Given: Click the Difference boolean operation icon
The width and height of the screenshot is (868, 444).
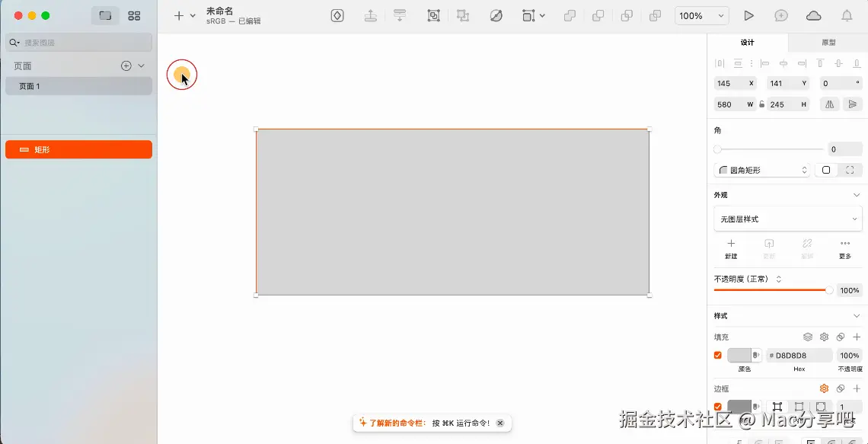Looking at the screenshot, I should tap(655, 16).
